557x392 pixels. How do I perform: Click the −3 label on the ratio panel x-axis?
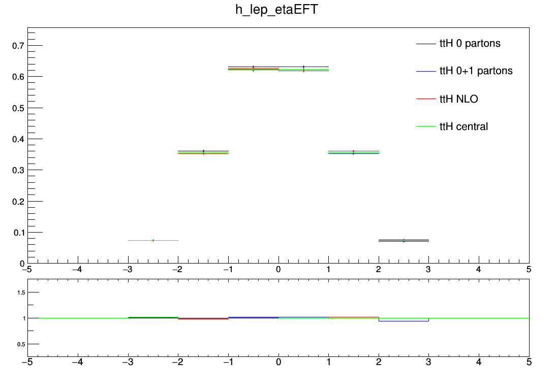127,362
